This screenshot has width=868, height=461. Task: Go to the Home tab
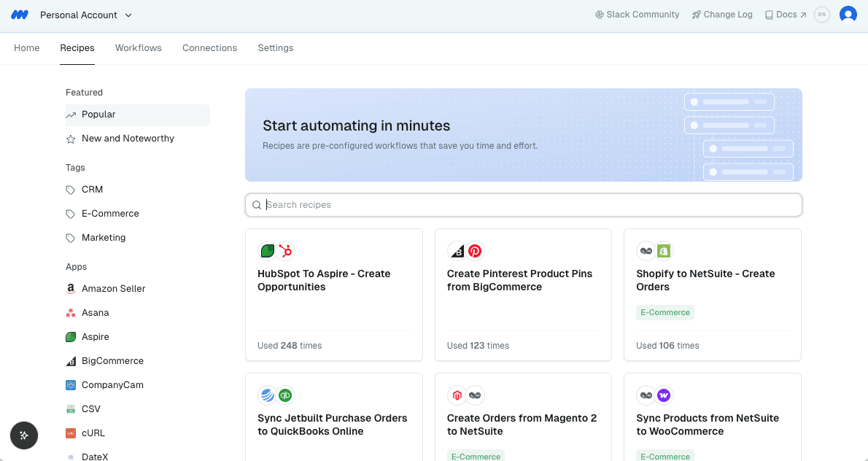(26, 48)
